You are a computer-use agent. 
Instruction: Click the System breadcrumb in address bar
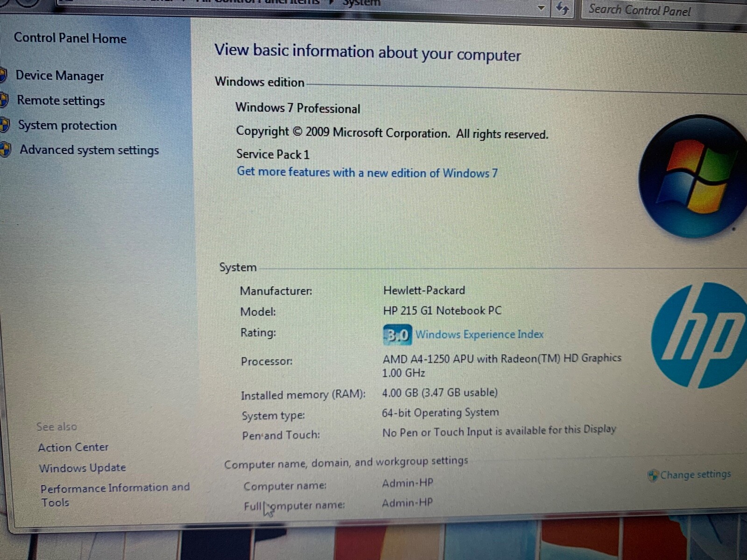pyautogui.click(x=361, y=3)
